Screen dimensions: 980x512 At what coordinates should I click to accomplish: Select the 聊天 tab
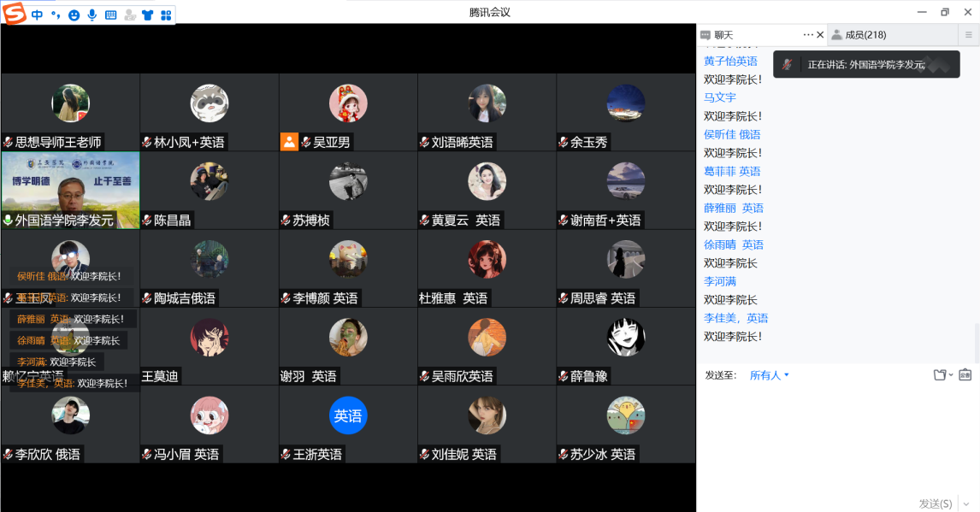click(723, 35)
